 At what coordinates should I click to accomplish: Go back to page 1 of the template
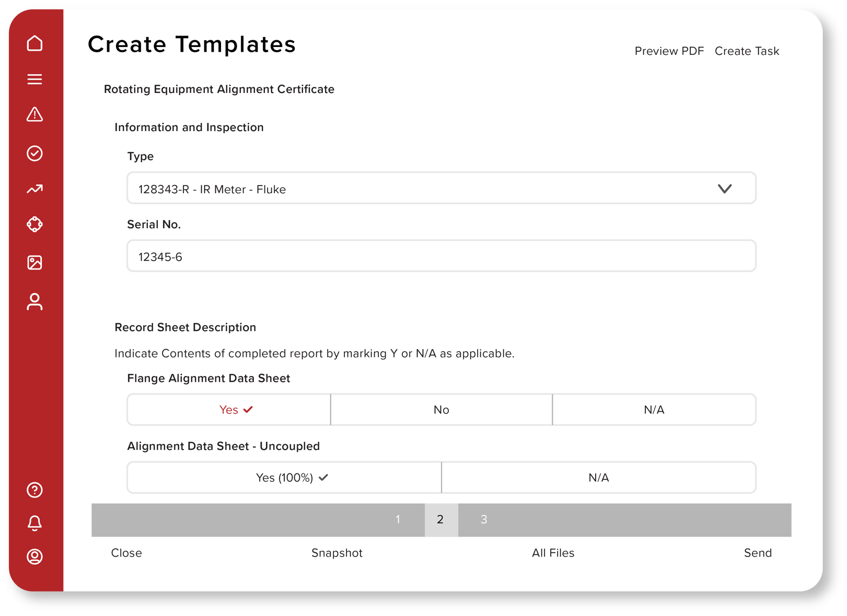[398, 520]
